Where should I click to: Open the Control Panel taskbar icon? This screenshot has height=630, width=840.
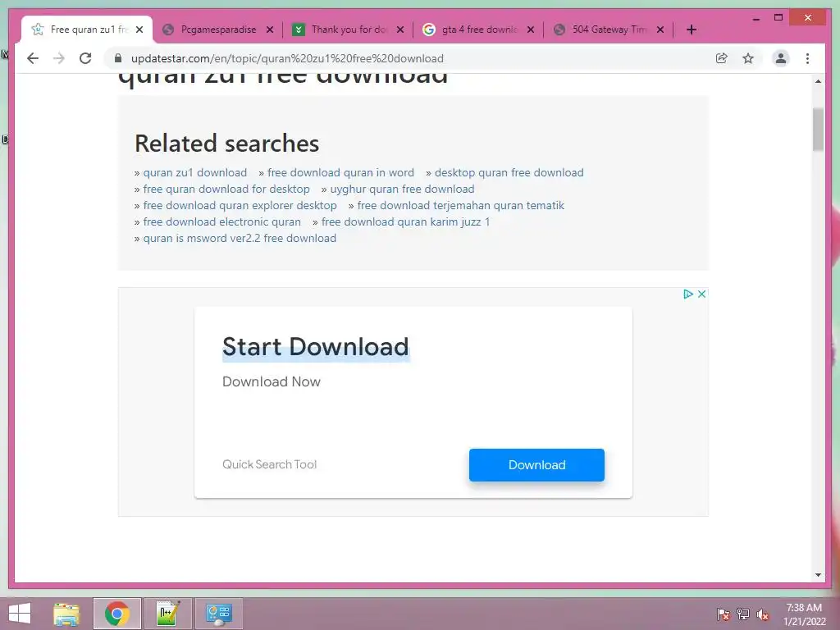[x=218, y=614]
